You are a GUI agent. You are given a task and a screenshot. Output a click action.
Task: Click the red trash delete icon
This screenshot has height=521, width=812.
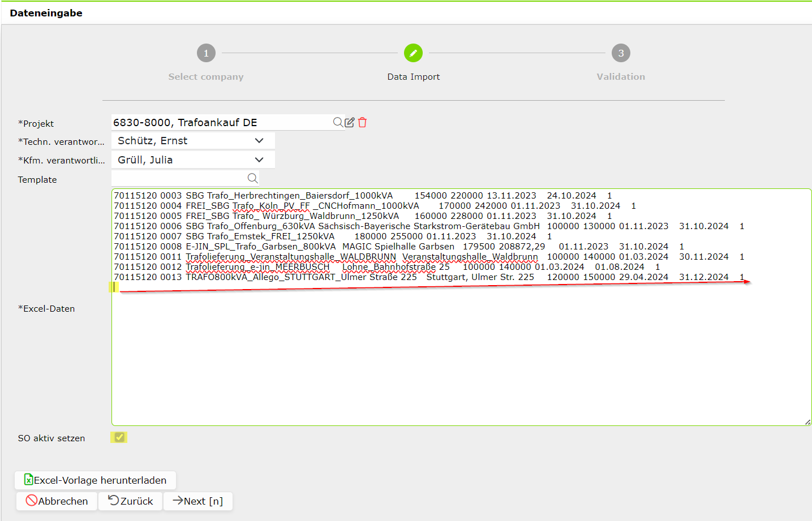click(363, 122)
